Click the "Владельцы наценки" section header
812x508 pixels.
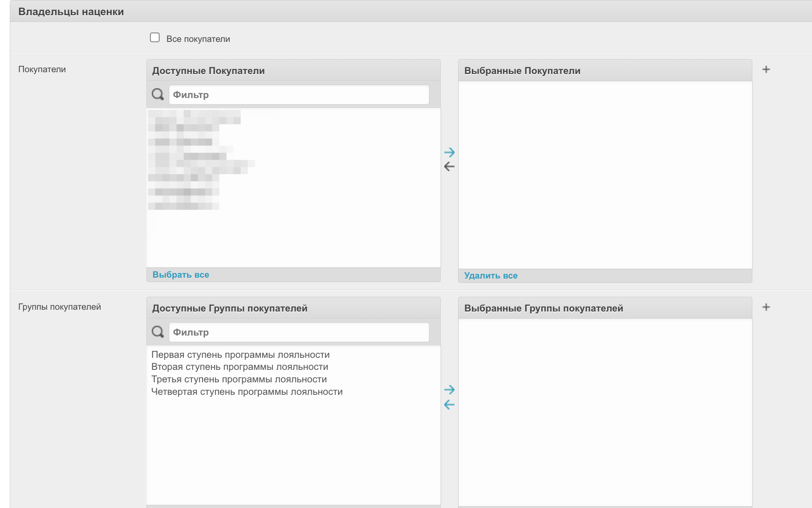(x=71, y=12)
